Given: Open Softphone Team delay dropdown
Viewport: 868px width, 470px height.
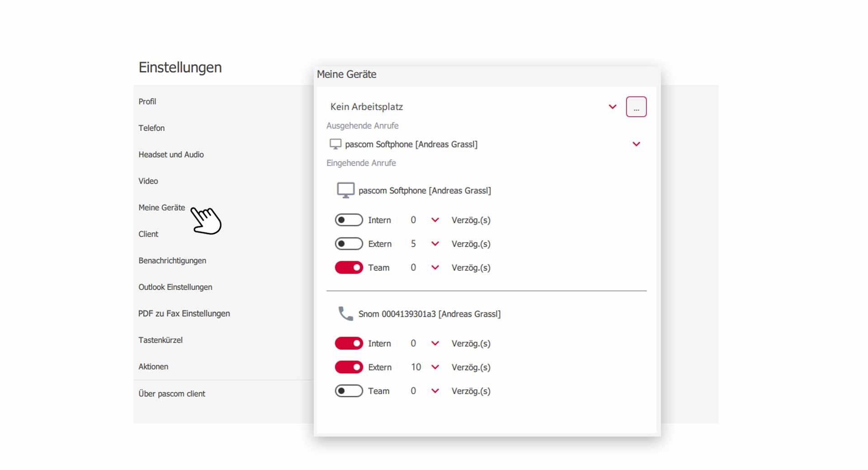Looking at the screenshot, I should tap(435, 268).
